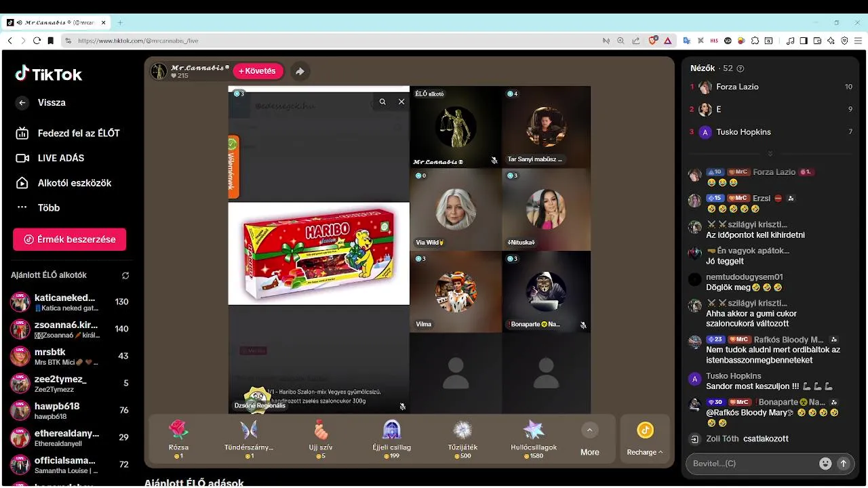Close the stream overlay with X

[x=401, y=102]
